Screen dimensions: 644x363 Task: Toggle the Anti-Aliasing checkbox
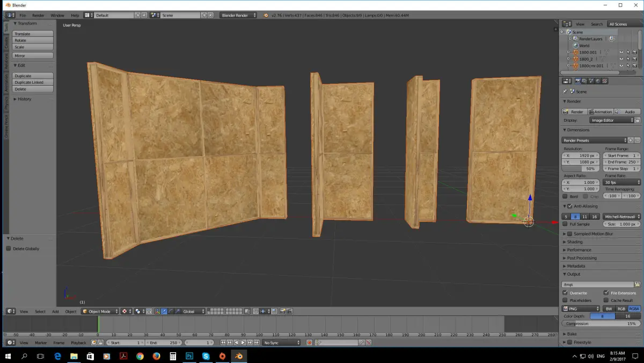coord(569,206)
